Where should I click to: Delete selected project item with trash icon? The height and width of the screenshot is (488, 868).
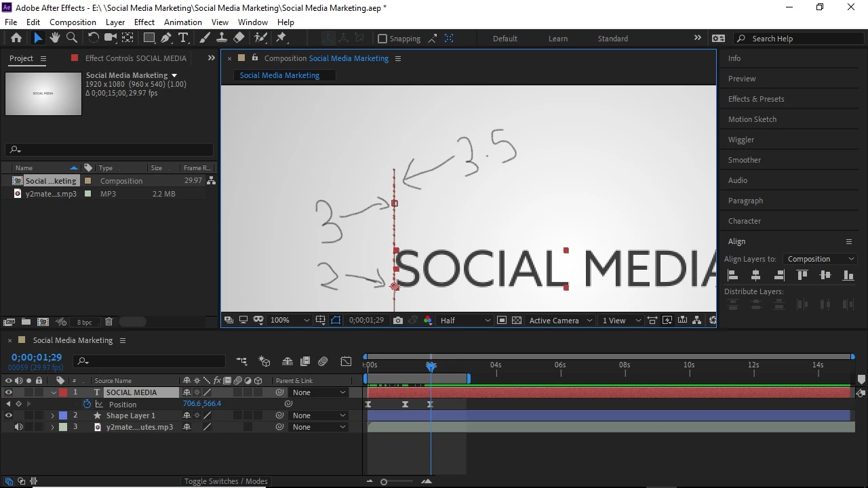pyautogui.click(x=108, y=322)
